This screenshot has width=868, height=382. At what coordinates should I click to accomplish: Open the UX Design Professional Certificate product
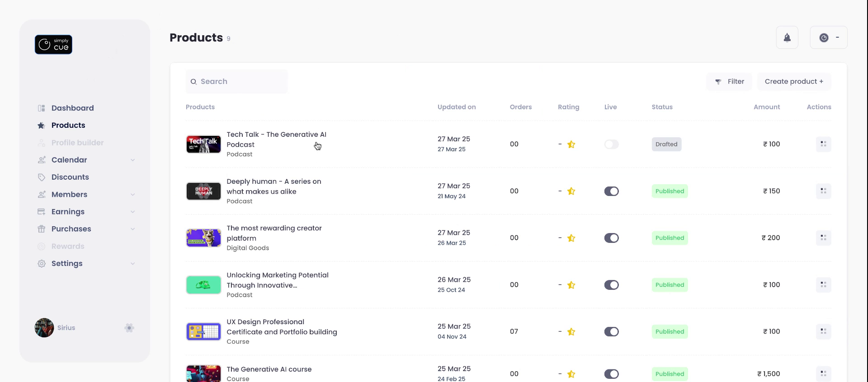281,327
